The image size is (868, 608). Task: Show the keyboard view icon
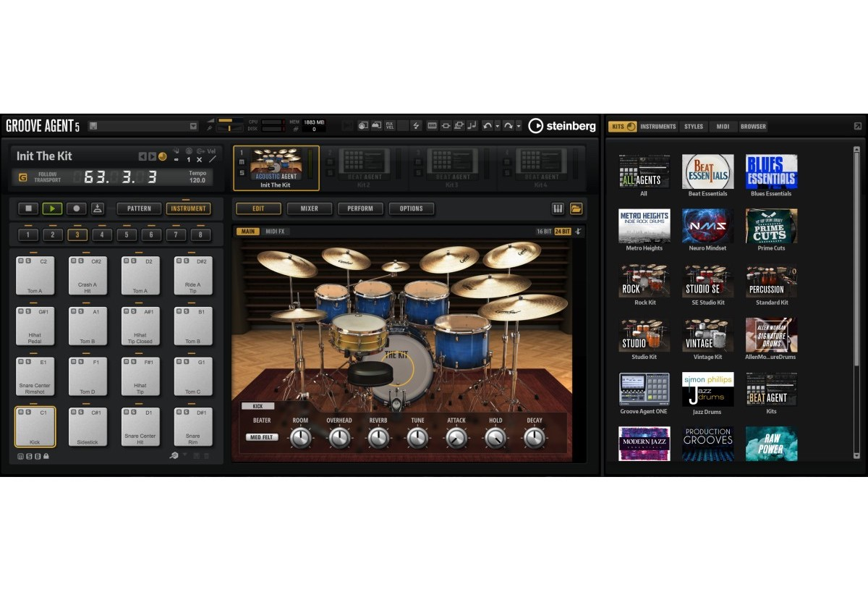coord(558,208)
